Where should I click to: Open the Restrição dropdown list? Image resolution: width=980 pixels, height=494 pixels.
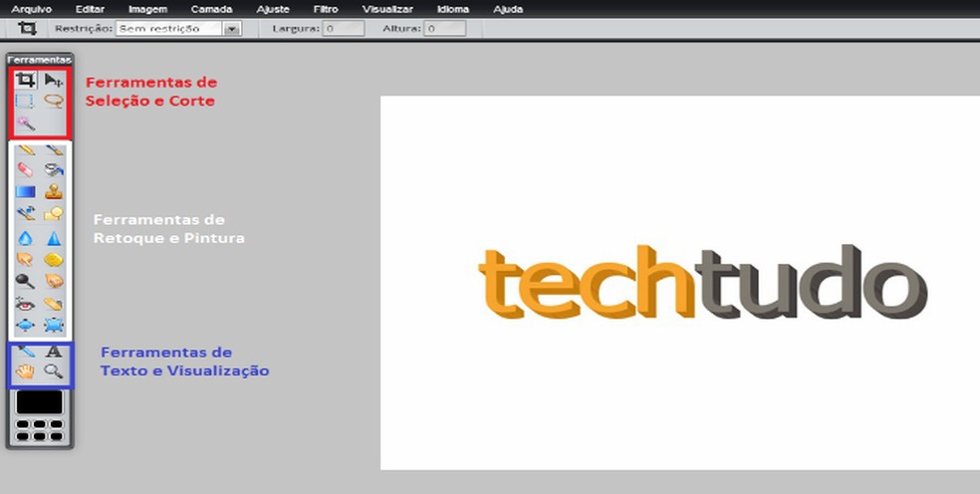pyautogui.click(x=232, y=29)
